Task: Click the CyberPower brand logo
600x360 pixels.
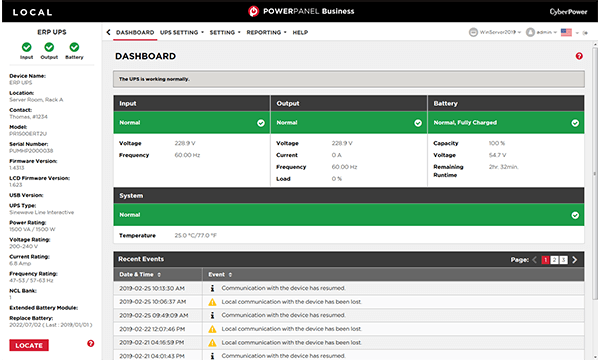Action: [568, 12]
